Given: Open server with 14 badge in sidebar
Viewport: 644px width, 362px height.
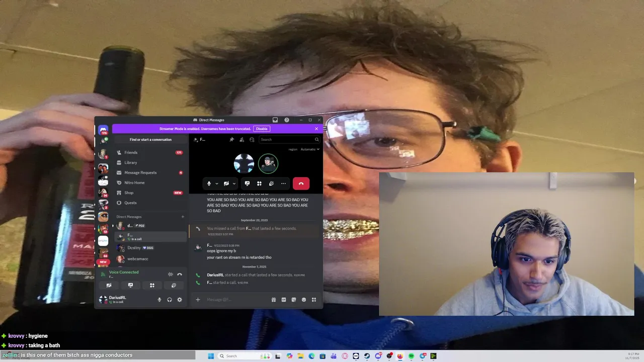Looking at the screenshot, I should [103, 192].
